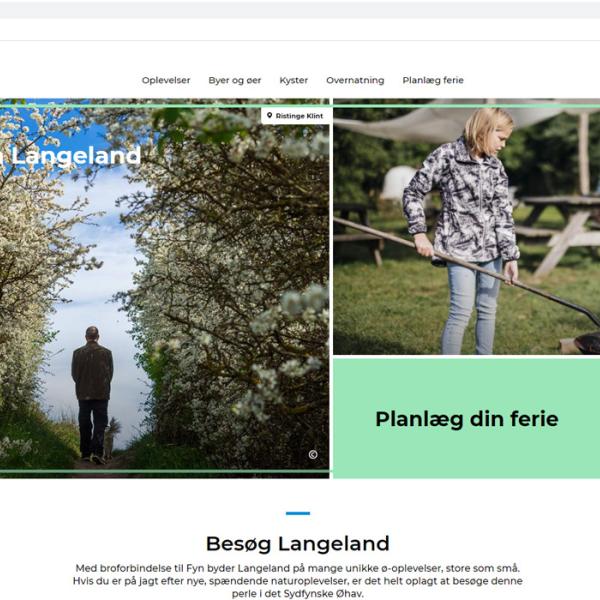Open the Byer og øer menu
Screen dimensions: 600x600
pyautogui.click(x=235, y=80)
